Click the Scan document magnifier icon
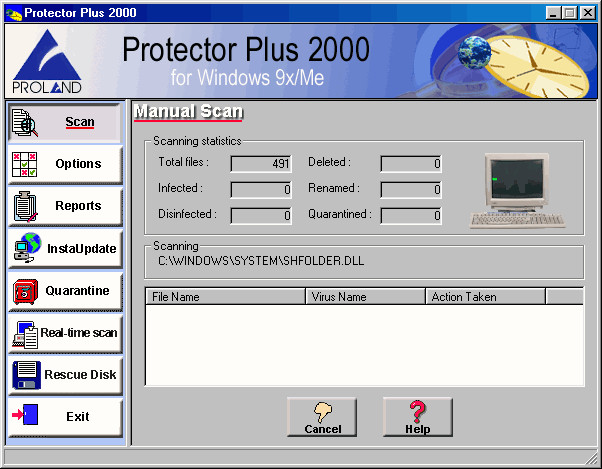Screen dimensions: 602x469 tap(25, 122)
